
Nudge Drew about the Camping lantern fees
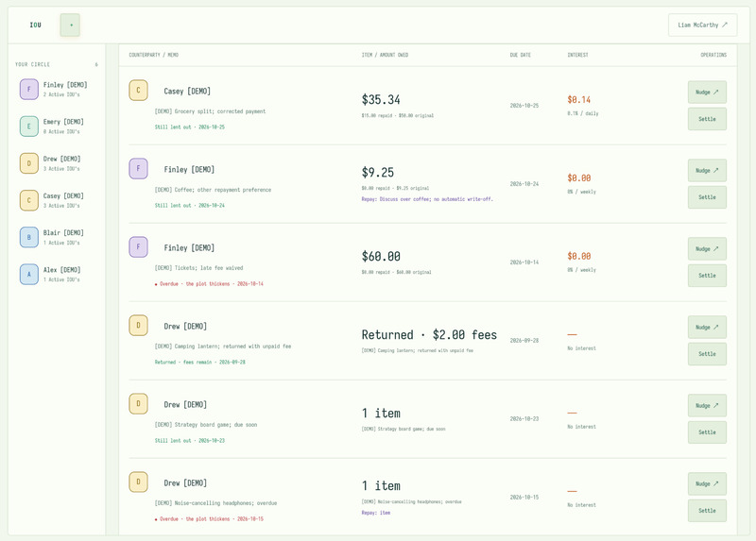click(x=707, y=327)
